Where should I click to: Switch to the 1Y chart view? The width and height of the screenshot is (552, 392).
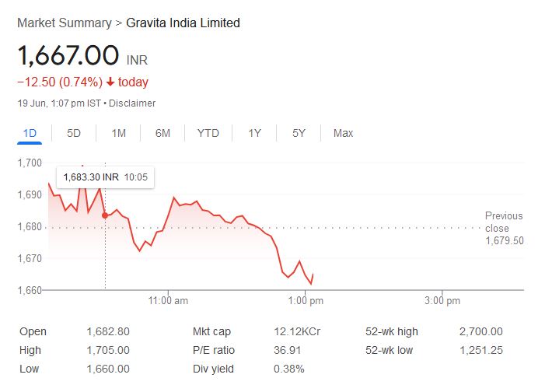pyautogui.click(x=254, y=133)
